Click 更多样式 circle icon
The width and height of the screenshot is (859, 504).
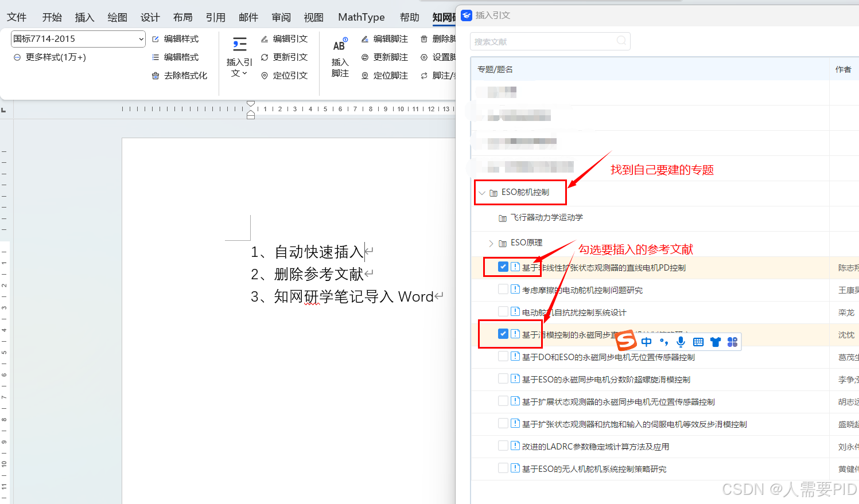tap(17, 57)
